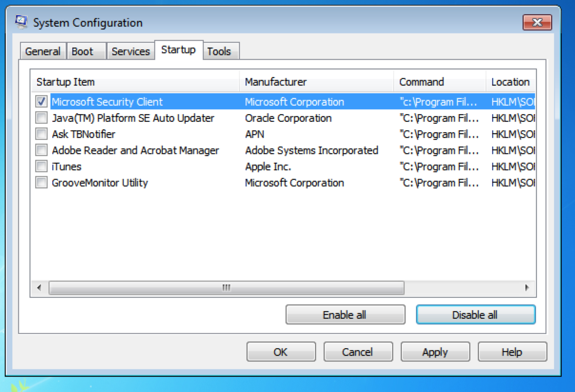Select the GrooveMonitor Utility row text
This screenshot has height=392, width=575.
[x=100, y=183]
